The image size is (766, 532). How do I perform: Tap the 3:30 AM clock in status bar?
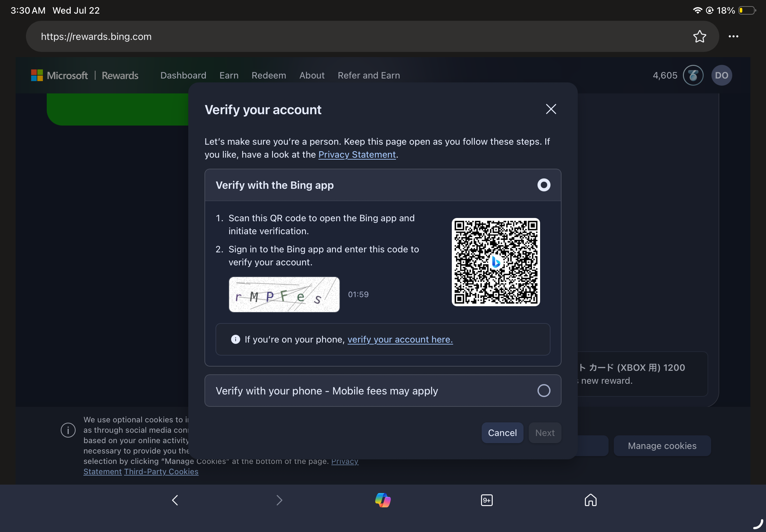pyautogui.click(x=28, y=10)
